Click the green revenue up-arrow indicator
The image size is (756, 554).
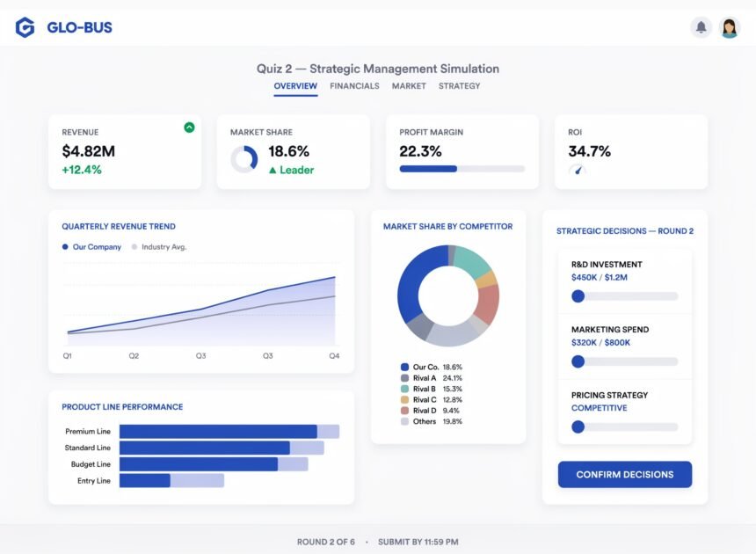[189, 128]
